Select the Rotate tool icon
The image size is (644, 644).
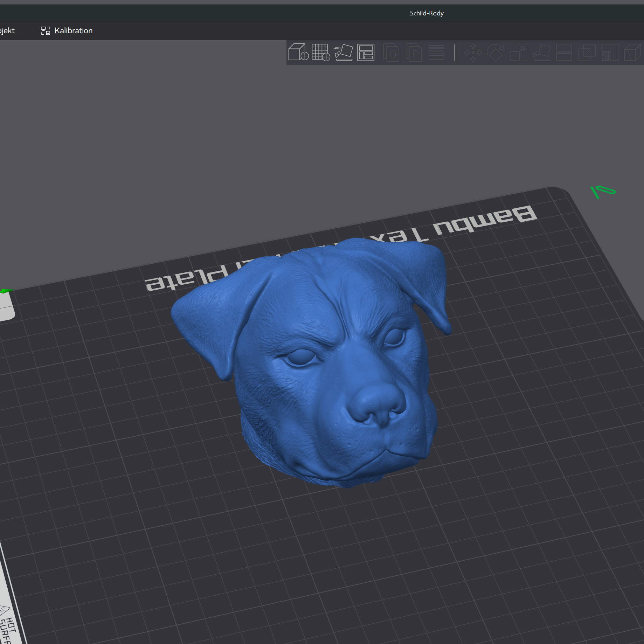(496, 53)
